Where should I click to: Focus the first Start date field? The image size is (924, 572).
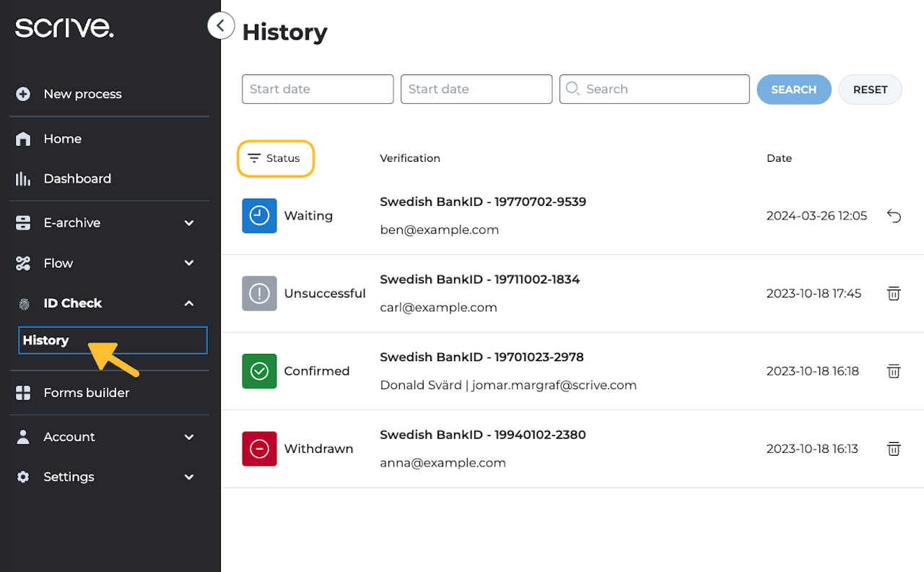tap(318, 89)
